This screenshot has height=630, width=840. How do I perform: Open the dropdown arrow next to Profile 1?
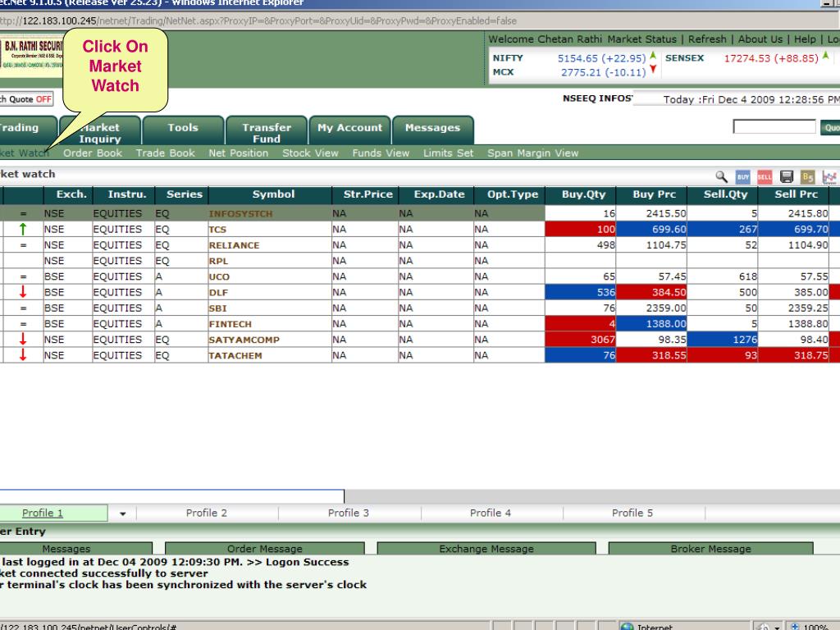pos(123,514)
